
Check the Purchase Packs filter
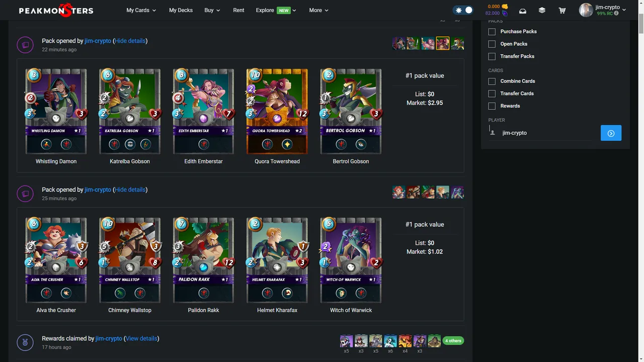pyautogui.click(x=492, y=32)
